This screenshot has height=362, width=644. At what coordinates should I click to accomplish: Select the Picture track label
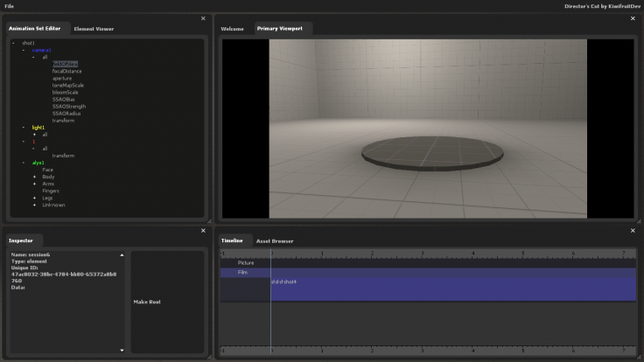click(x=245, y=262)
